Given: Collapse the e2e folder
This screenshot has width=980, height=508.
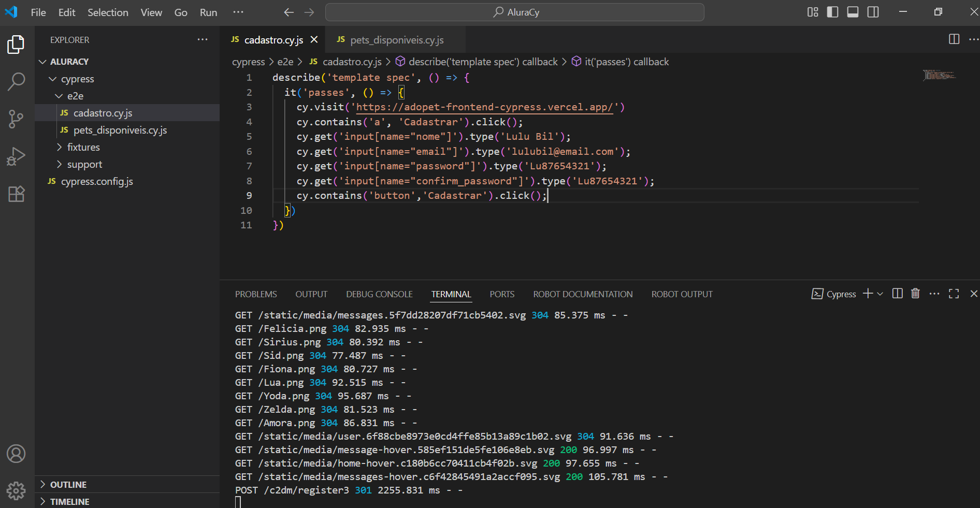Looking at the screenshot, I should pos(127,96).
